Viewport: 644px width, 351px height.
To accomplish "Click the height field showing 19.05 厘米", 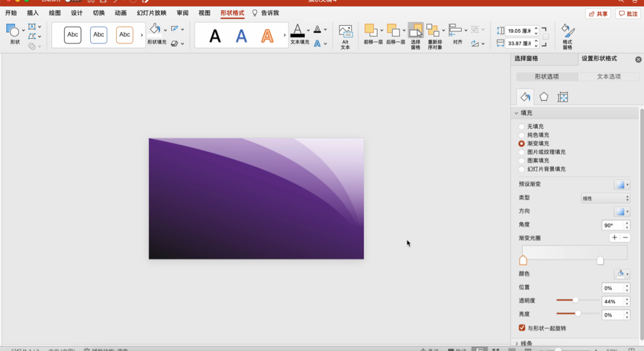I will click(x=519, y=31).
